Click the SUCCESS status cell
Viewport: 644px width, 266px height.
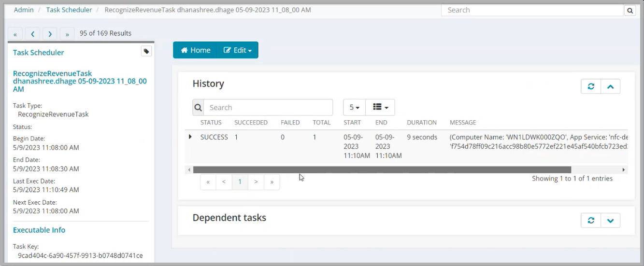tap(214, 137)
